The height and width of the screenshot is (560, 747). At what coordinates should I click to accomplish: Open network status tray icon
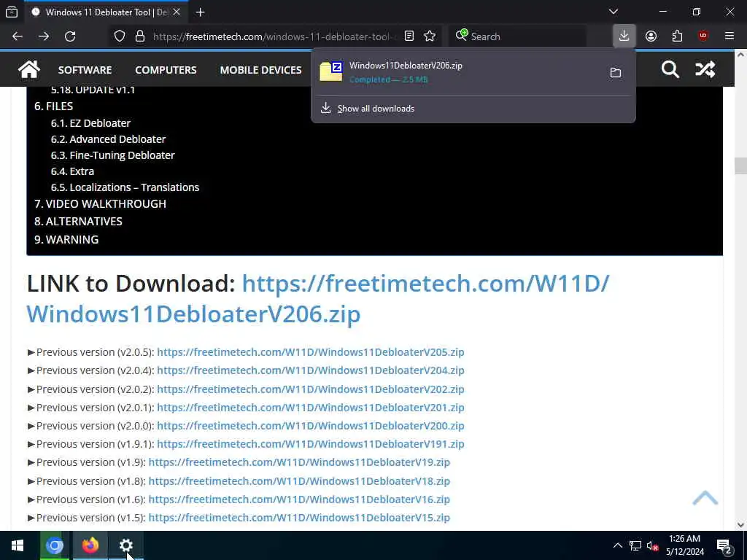coord(635,545)
